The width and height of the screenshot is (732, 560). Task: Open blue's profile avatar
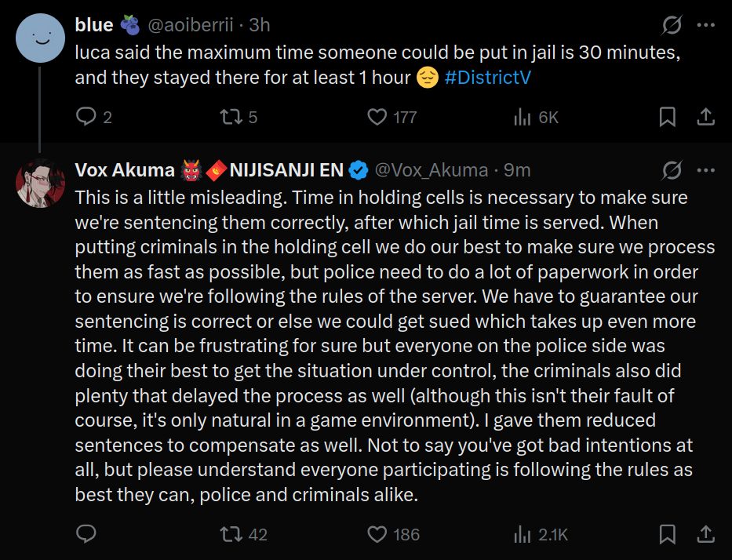pyautogui.click(x=40, y=38)
